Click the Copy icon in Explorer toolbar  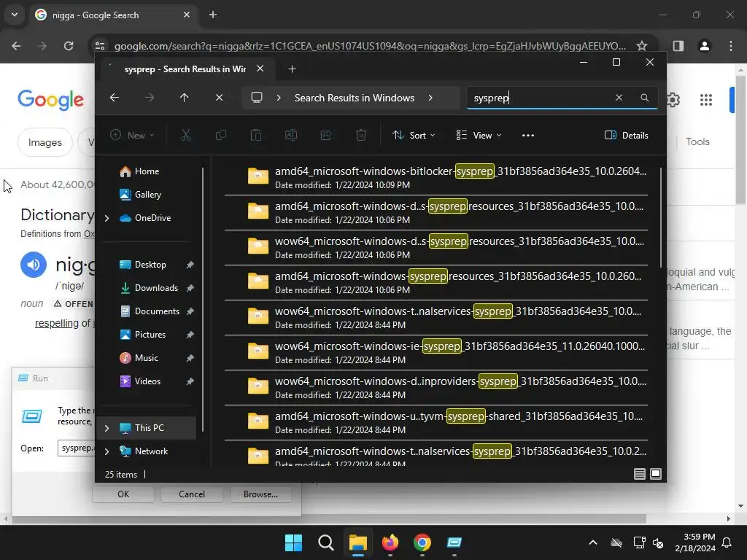point(220,135)
